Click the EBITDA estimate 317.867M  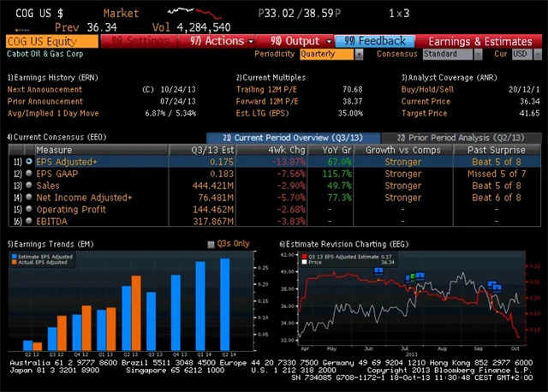point(213,221)
